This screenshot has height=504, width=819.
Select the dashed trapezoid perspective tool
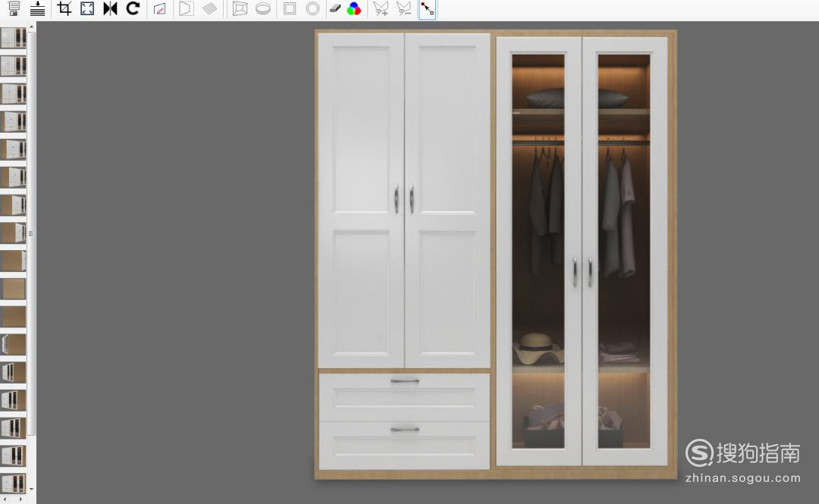[186, 9]
